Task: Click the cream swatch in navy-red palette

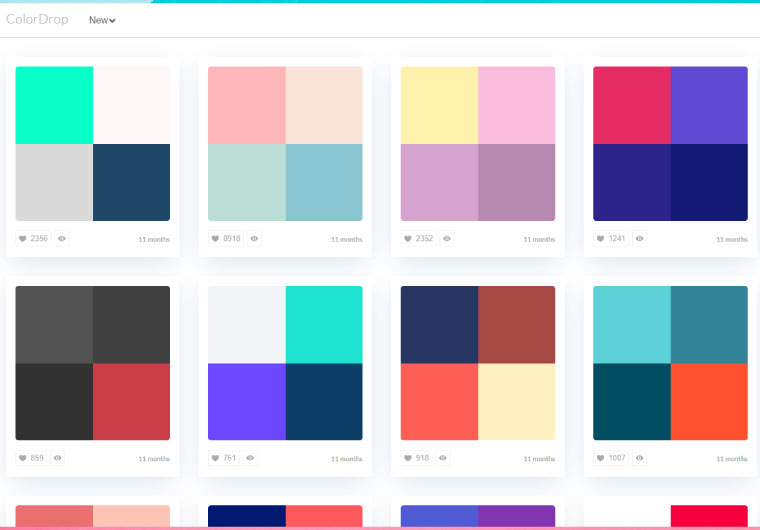Action: pos(516,401)
